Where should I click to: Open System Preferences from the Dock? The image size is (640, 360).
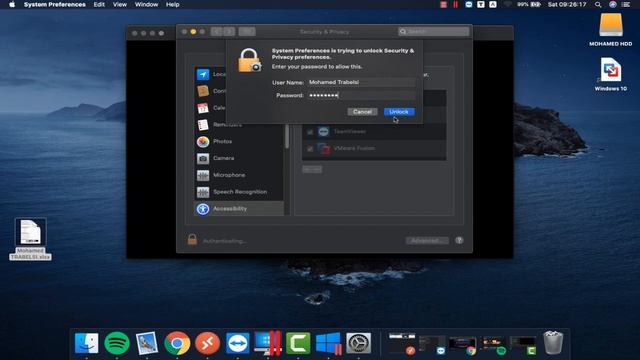[x=358, y=343]
